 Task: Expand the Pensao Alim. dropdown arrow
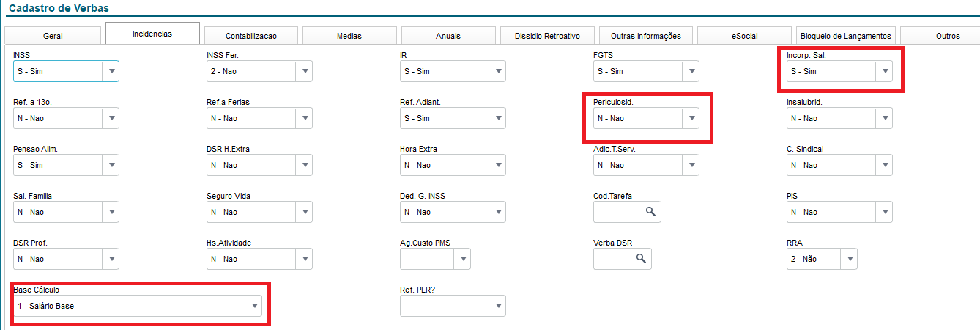[x=111, y=165]
